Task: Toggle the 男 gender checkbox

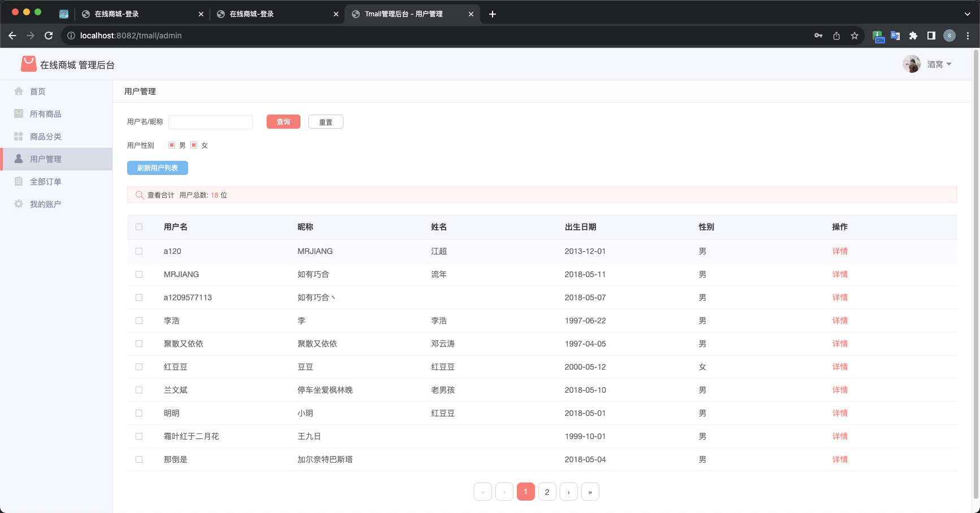Action: click(171, 145)
